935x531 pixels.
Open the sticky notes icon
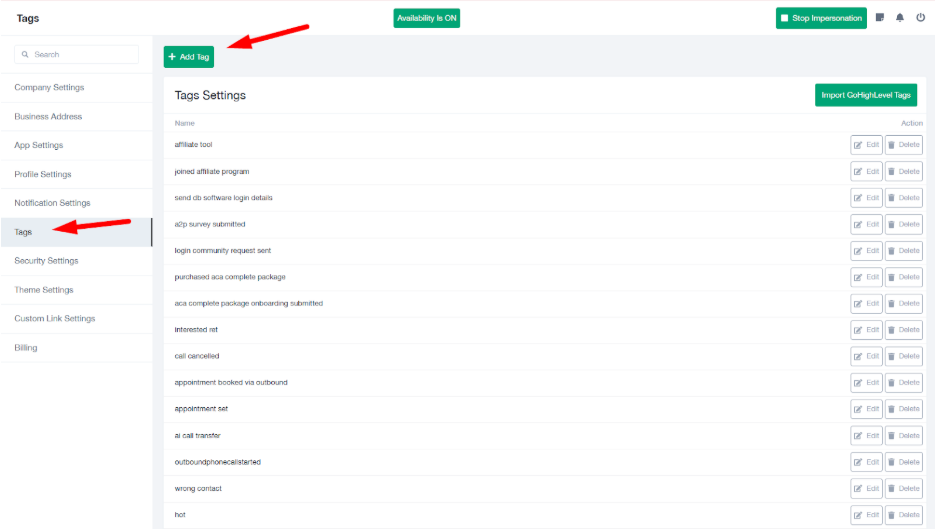coord(880,18)
